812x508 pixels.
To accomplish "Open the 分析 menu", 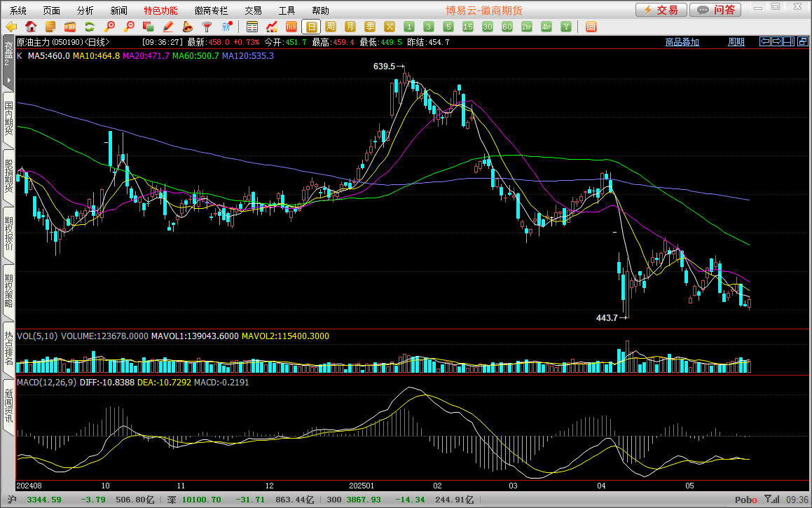I will 85,11.
